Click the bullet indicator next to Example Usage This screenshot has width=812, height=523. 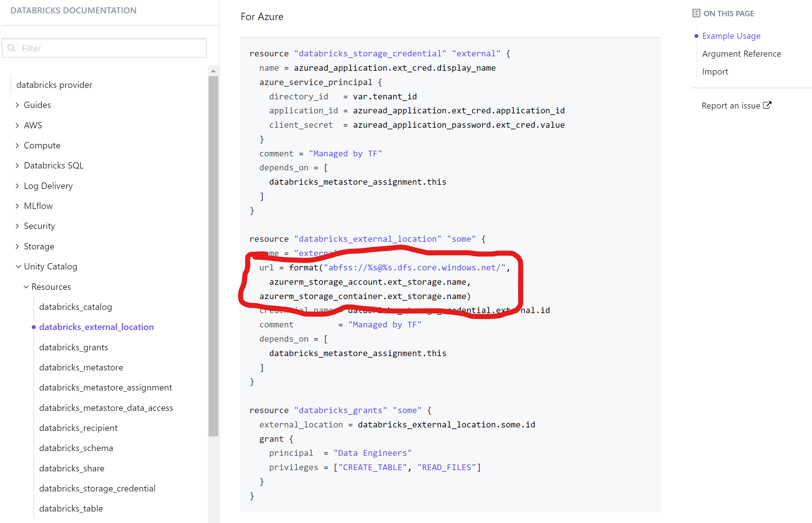click(x=697, y=36)
